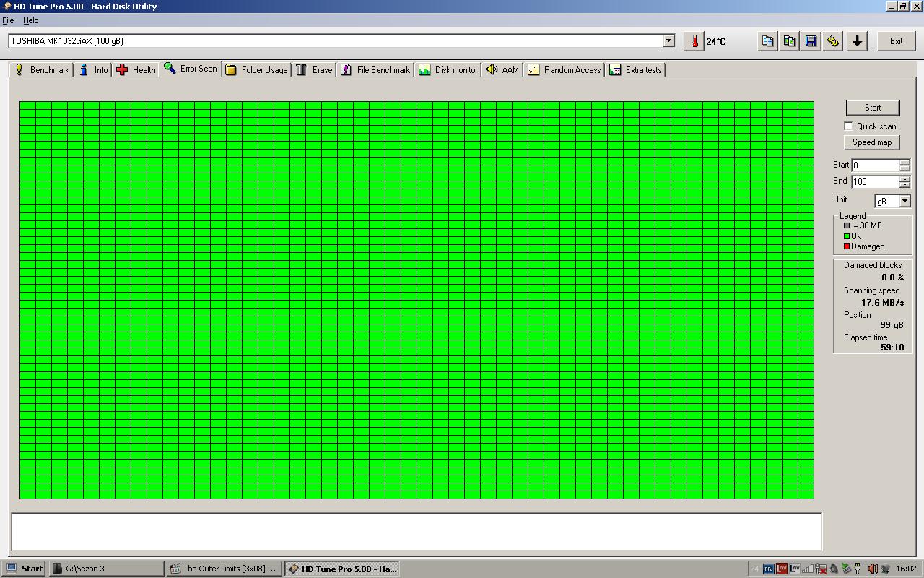The height and width of the screenshot is (578, 924).
Task: Click the temperature thermometer icon button
Action: click(693, 41)
